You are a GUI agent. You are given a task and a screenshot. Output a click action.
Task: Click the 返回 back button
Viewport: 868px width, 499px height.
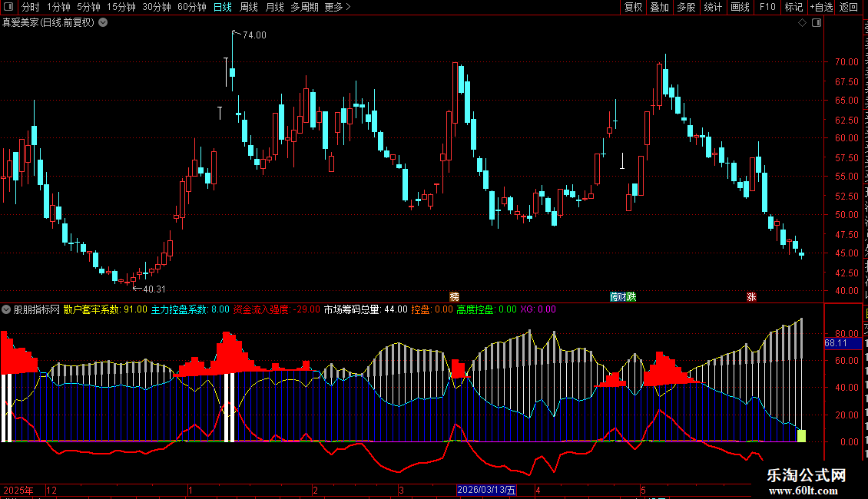tap(849, 7)
